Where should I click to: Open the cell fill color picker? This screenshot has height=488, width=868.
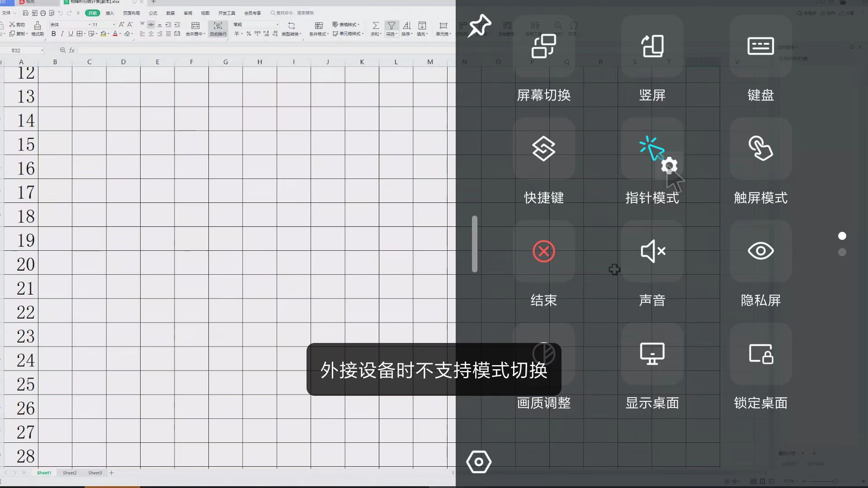(x=108, y=34)
